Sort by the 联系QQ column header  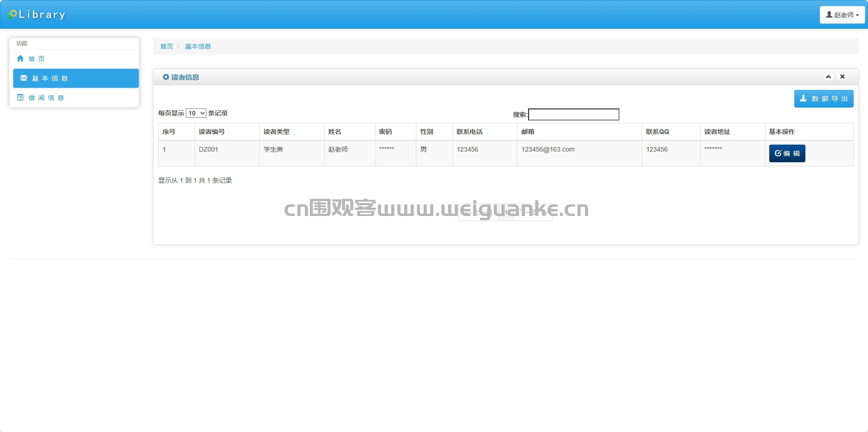pos(671,132)
